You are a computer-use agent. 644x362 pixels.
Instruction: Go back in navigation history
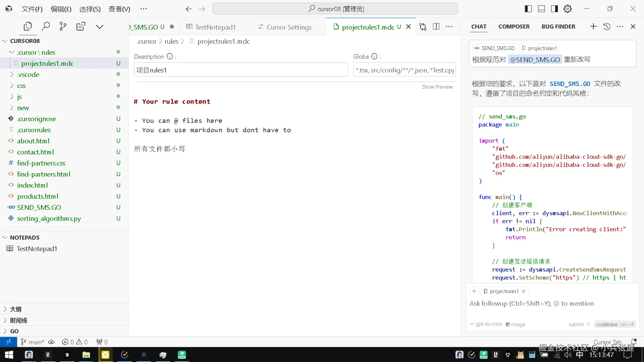pyautogui.click(x=189, y=9)
